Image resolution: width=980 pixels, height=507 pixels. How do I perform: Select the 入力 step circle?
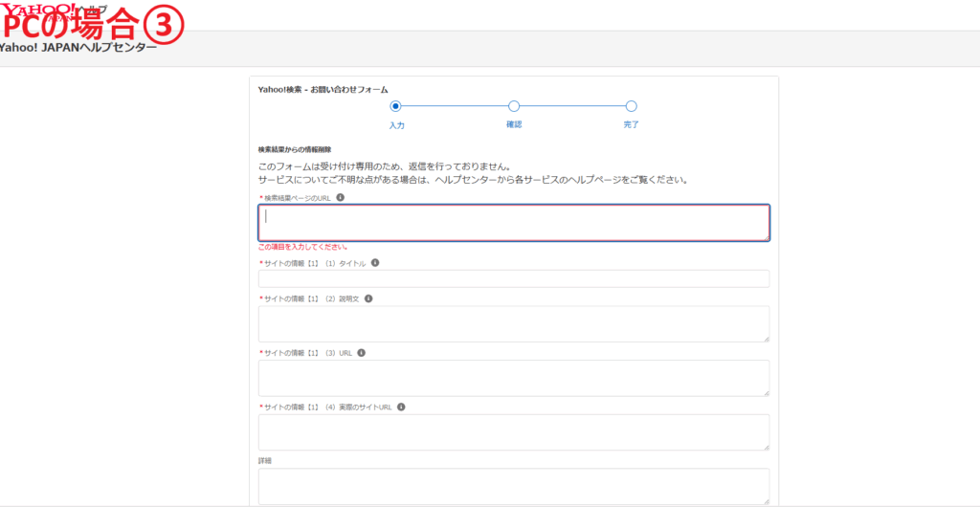pos(395,106)
